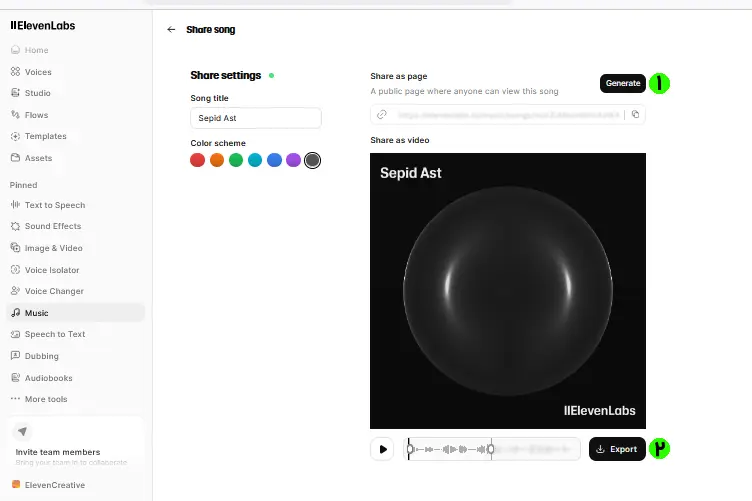Click the Voice Changer icon
This screenshot has height=501, width=752.
(x=15, y=291)
